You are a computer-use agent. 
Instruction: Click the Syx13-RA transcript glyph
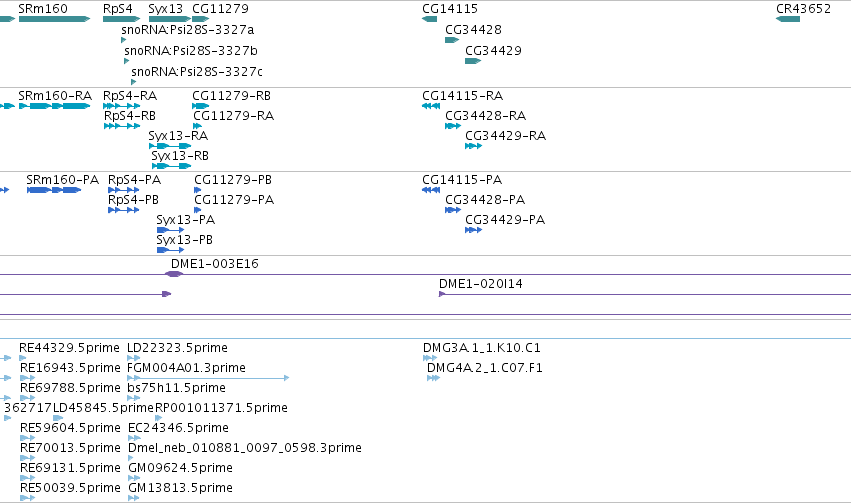click(170, 146)
